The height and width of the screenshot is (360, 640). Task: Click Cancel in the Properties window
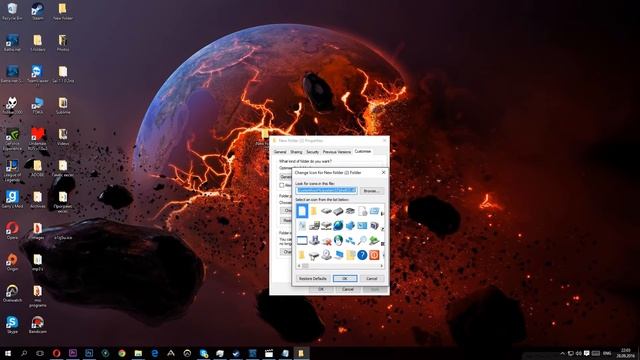tap(348, 289)
